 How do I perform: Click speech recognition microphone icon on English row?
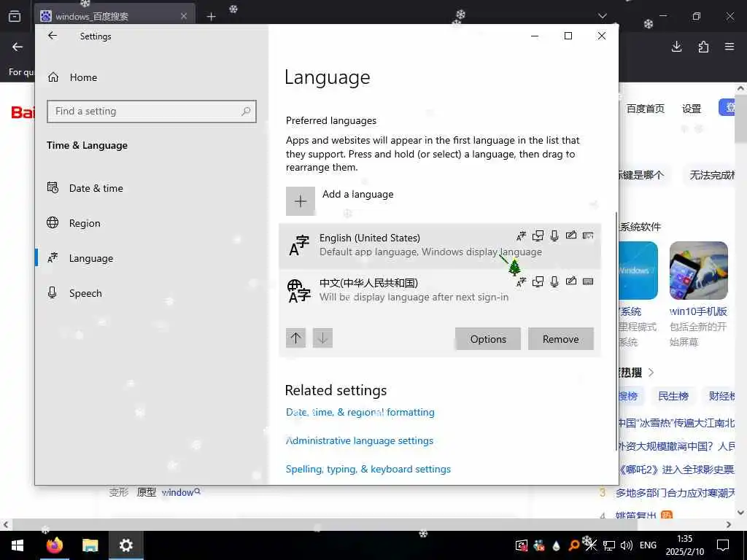[x=554, y=236]
